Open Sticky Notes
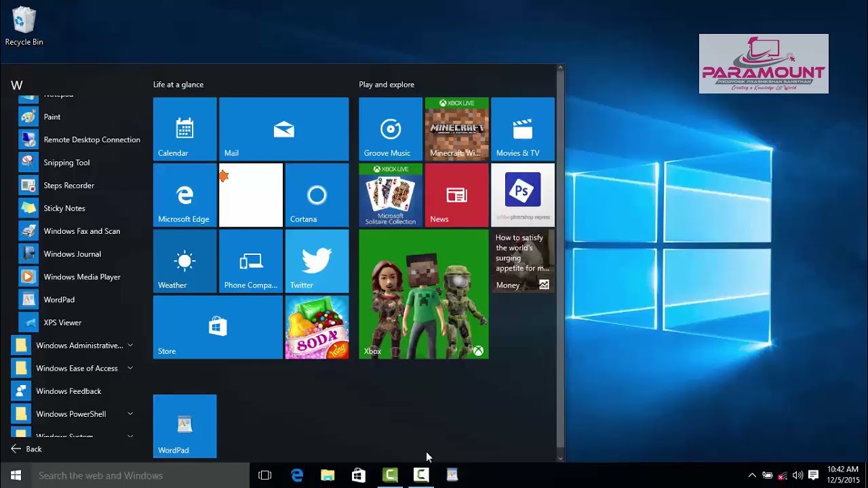The width and height of the screenshot is (868, 488). (76, 208)
